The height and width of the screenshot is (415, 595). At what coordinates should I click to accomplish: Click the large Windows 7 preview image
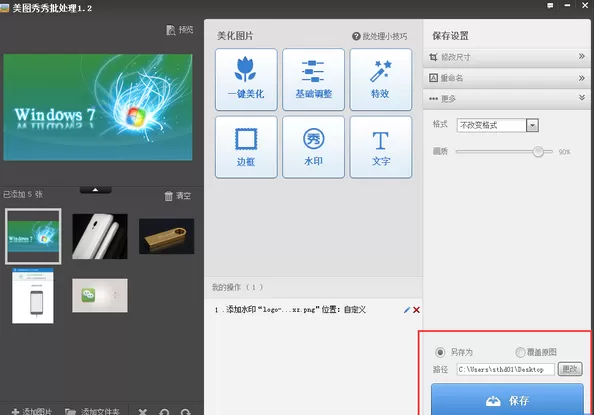click(x=98, y=107)
